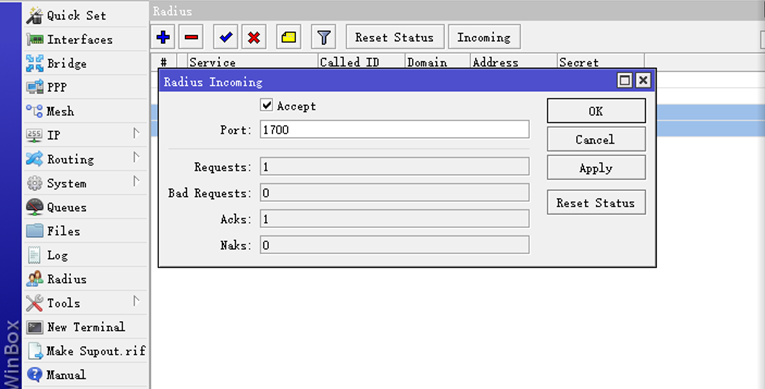Screen dimensions: 765x389
Task: Click the blue plus Add icon
Action: point(163,37)
